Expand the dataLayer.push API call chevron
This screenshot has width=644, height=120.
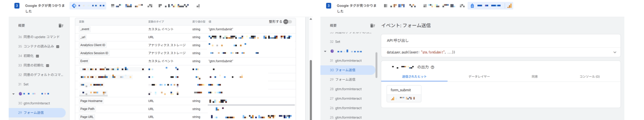pyautogui.click(x=615, y=52)
